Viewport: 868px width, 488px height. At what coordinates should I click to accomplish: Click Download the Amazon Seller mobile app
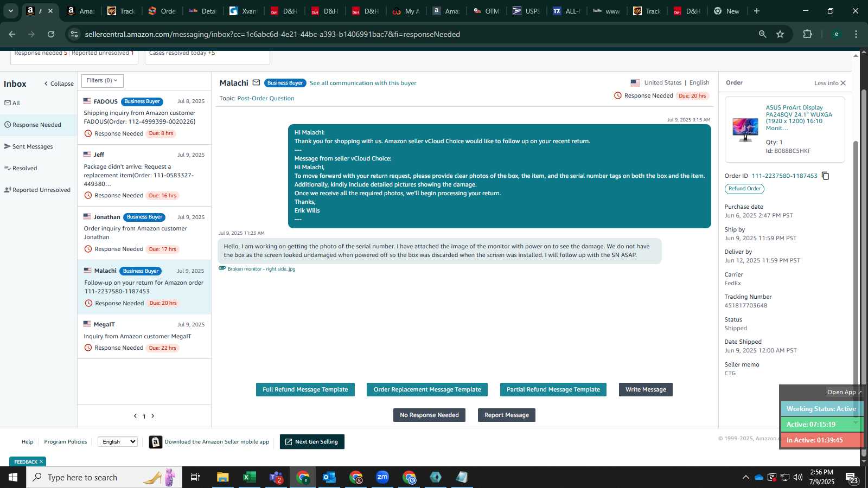216,442
